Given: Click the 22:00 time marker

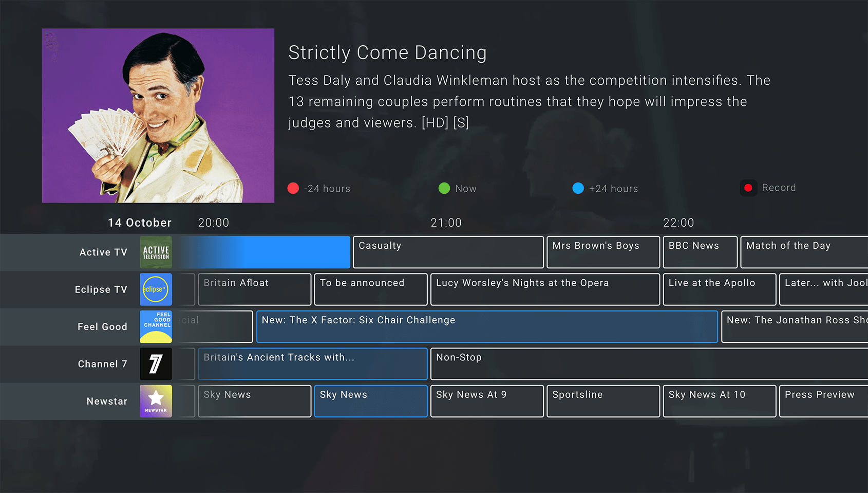Looking at the screenshot, I should 678,223.
